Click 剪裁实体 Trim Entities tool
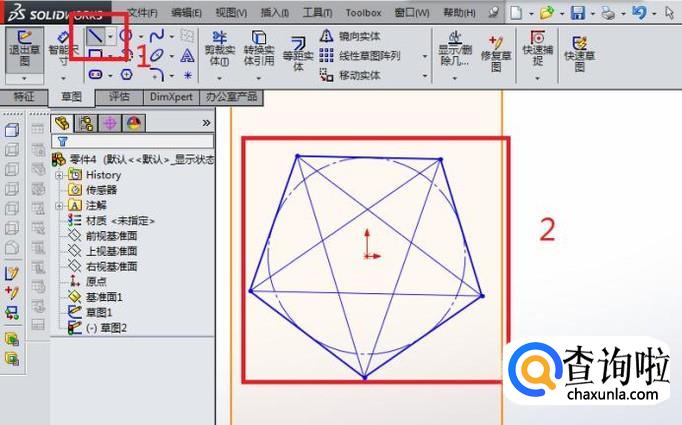The width and height of the screenshot is (682, 425). [220, 49]
